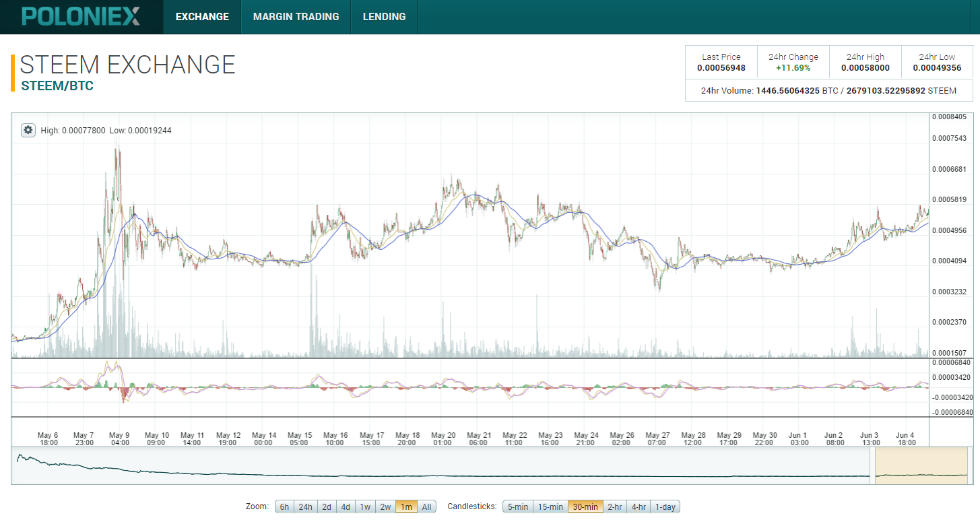Open the Exchange tab
This screenshot has width=980, height=526.
pyautogui.click(x=202, y=17)
